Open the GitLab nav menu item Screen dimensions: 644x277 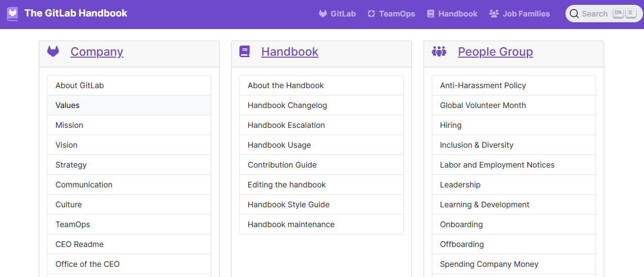click(x=337, y=14)
